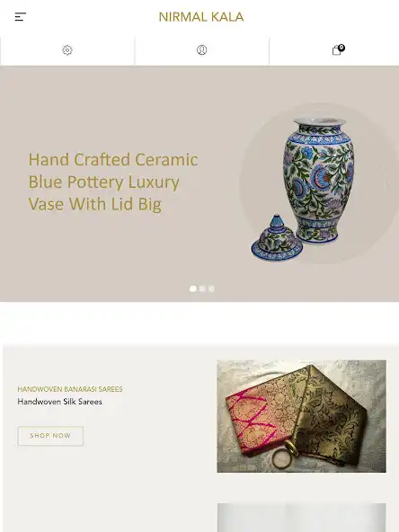Select the first carousel dot

pos(193,288)
